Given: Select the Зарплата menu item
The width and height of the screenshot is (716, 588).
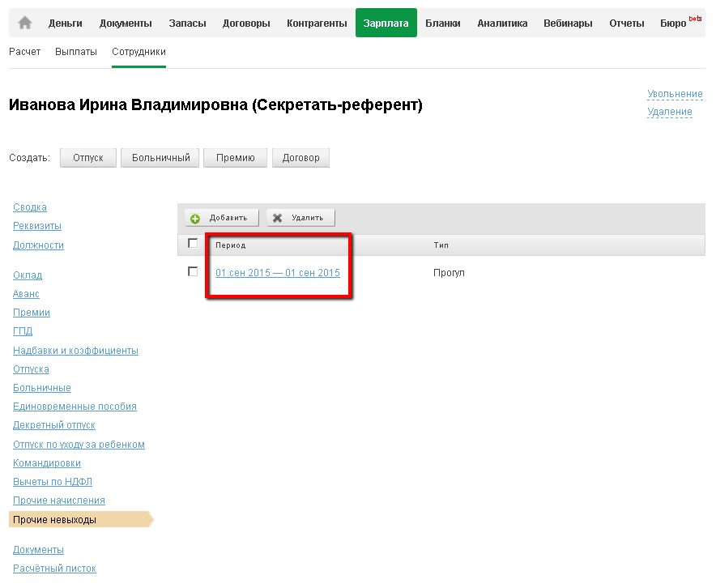Looking at the screenshot, I should pos(386,23).
